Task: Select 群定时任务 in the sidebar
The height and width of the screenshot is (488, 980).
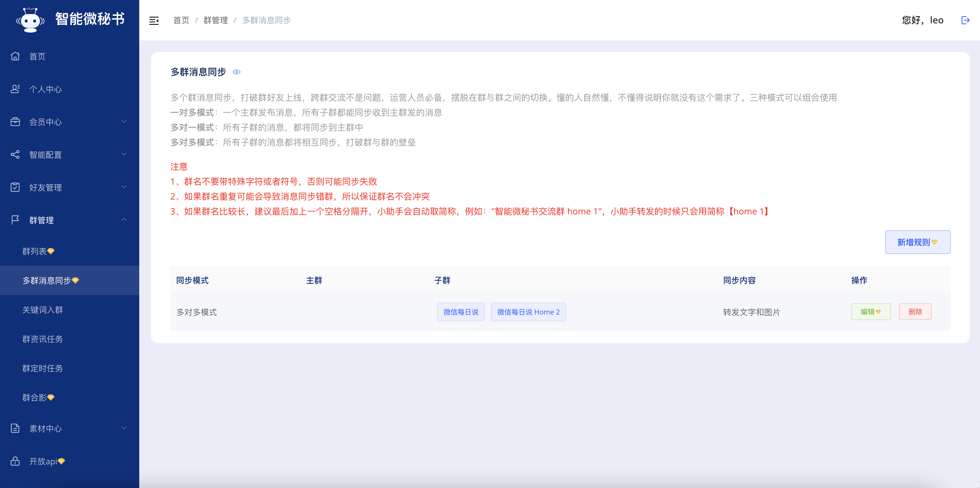Action: 43,368
